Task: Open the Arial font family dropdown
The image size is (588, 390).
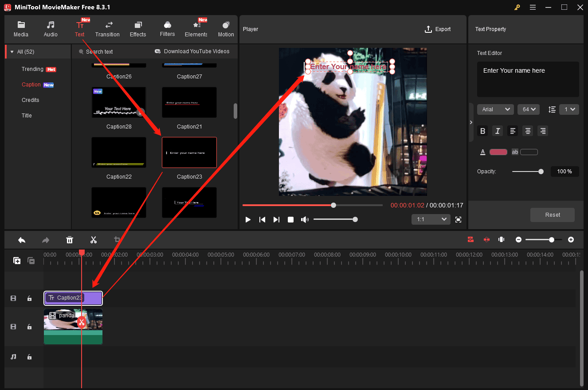Action: click(495, 109)
